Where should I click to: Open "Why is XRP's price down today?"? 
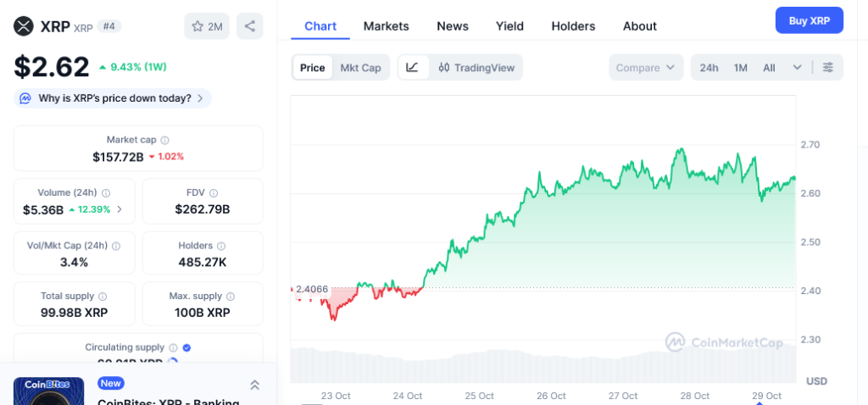click(113, 98)
